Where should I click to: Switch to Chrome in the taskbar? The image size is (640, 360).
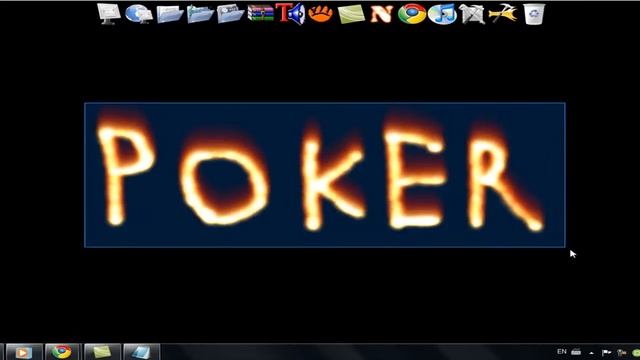pos(61,352)
